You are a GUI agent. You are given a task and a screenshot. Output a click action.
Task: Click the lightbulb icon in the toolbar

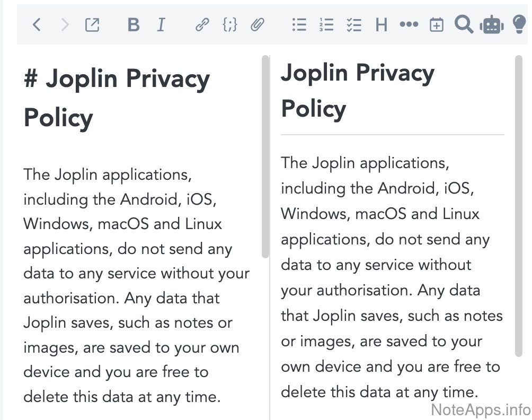coord(519,24)
